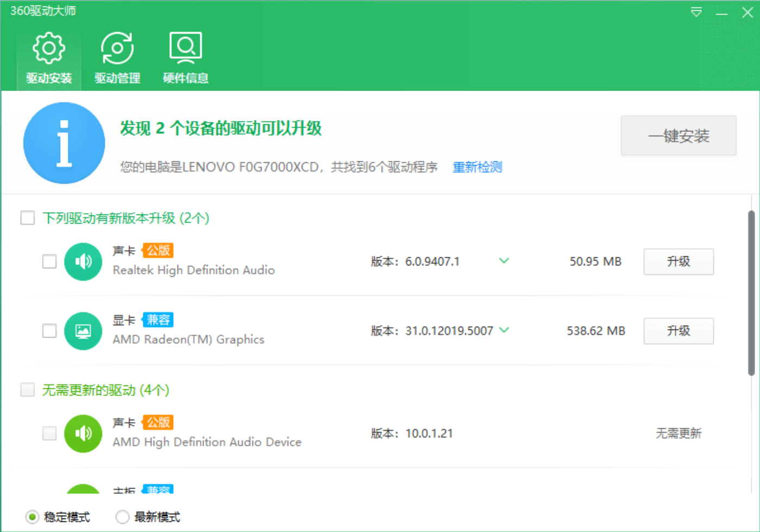
Task: Open the 驱动安装 tab
Action: pos(49,59)
